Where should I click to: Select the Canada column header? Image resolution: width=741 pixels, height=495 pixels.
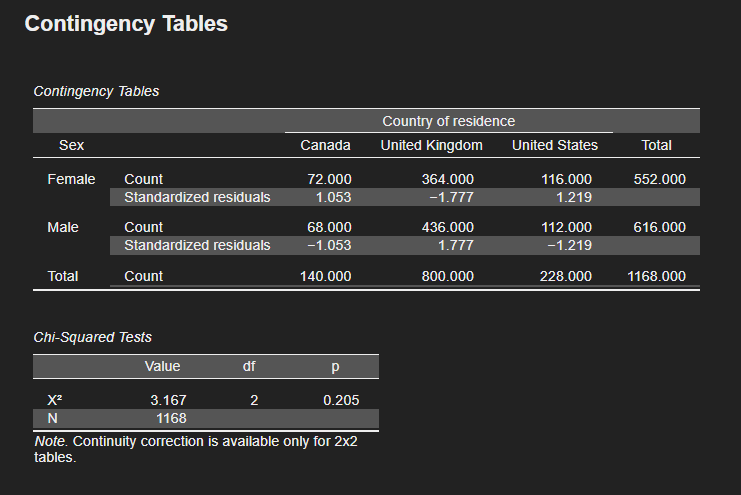tap(326, 145)
